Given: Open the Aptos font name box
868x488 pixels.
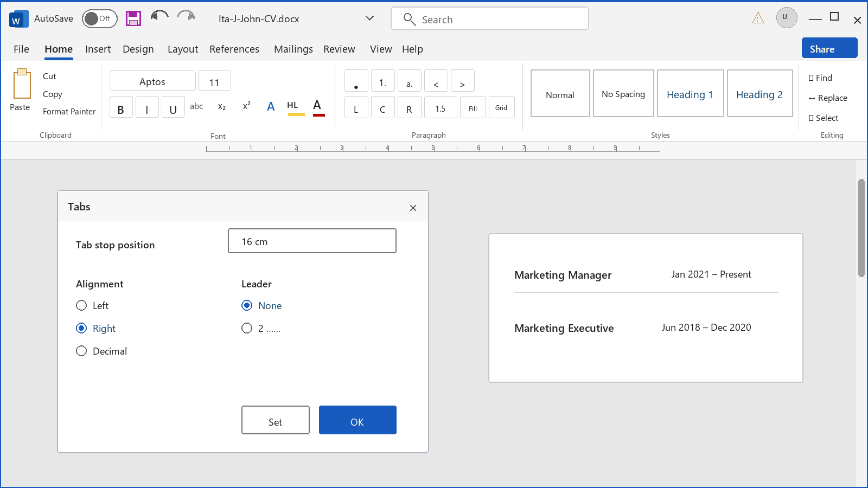Looking at the screenshot, I should 152,81.
